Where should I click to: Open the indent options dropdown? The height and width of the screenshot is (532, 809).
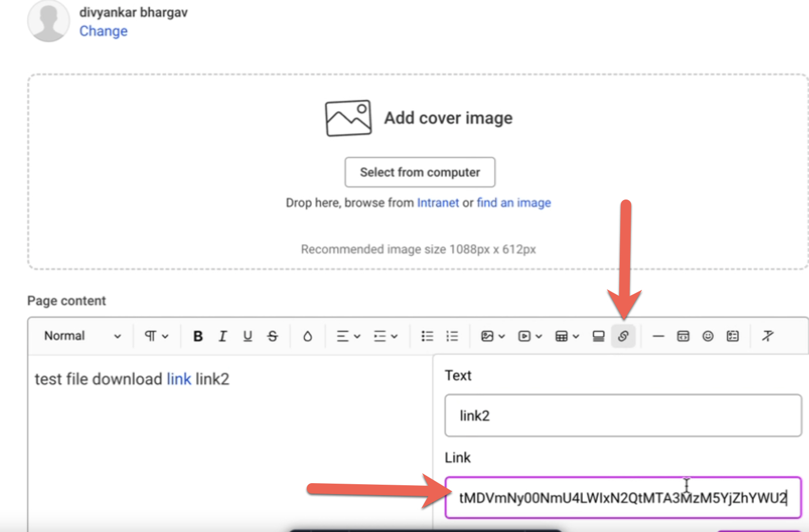385,336
